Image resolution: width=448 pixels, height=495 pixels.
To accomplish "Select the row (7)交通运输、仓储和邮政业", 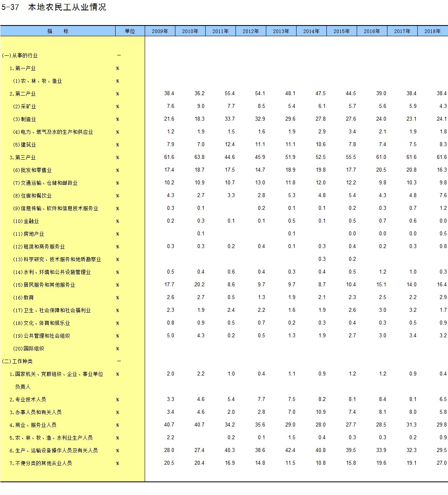I will coord(45,183).
